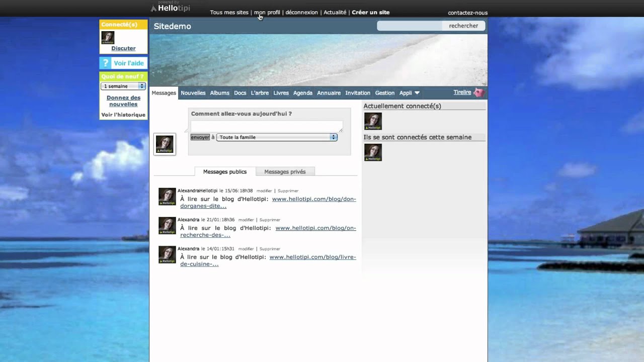644x362 pixels.
Task: Click modifier on the 14/01 message
Action: [246, 249]
